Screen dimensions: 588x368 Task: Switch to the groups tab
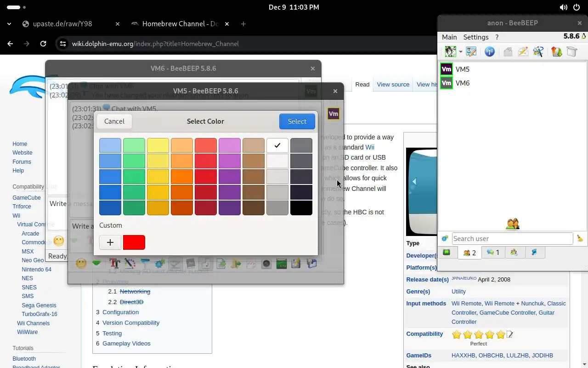514,252
